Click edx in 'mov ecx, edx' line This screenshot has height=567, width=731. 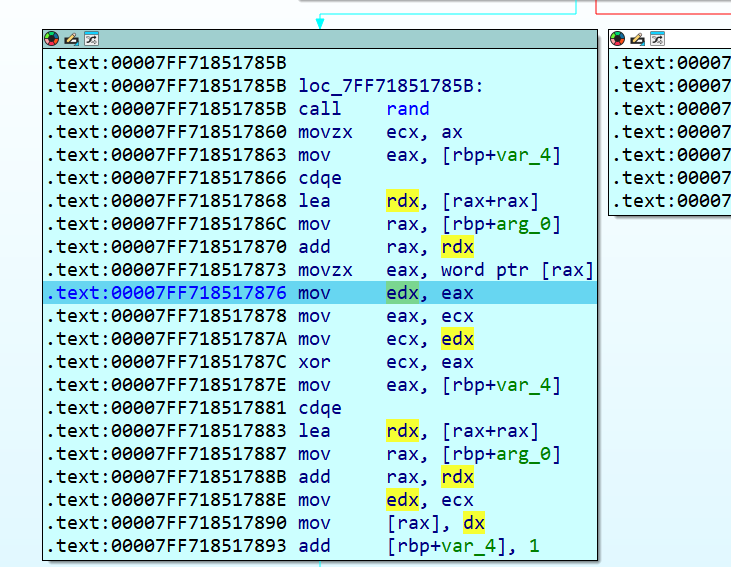[457, 339]
